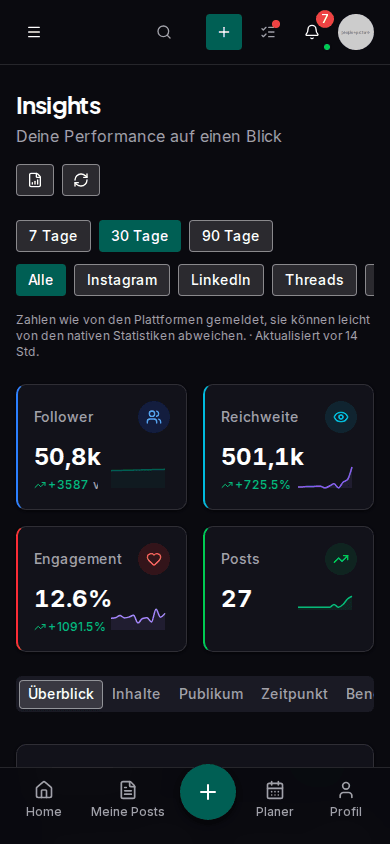Open Planer in bottom navigation

click(275, 799)
